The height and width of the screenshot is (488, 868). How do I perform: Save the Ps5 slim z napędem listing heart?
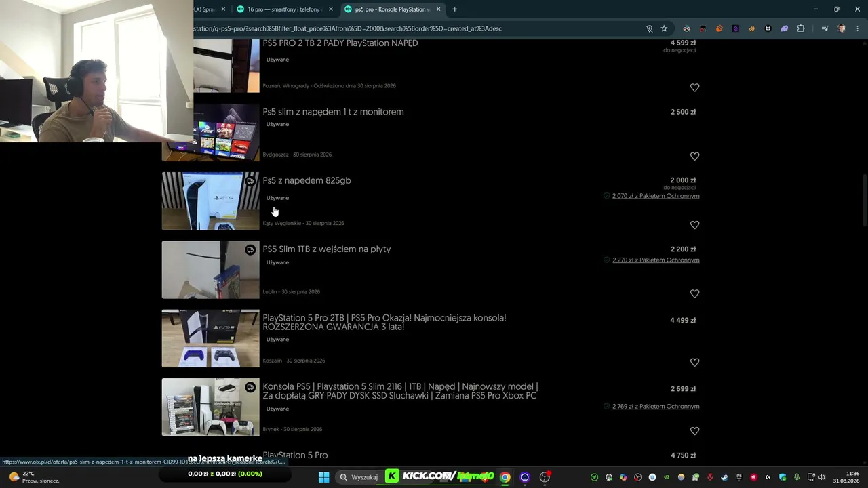pos(694,156)
